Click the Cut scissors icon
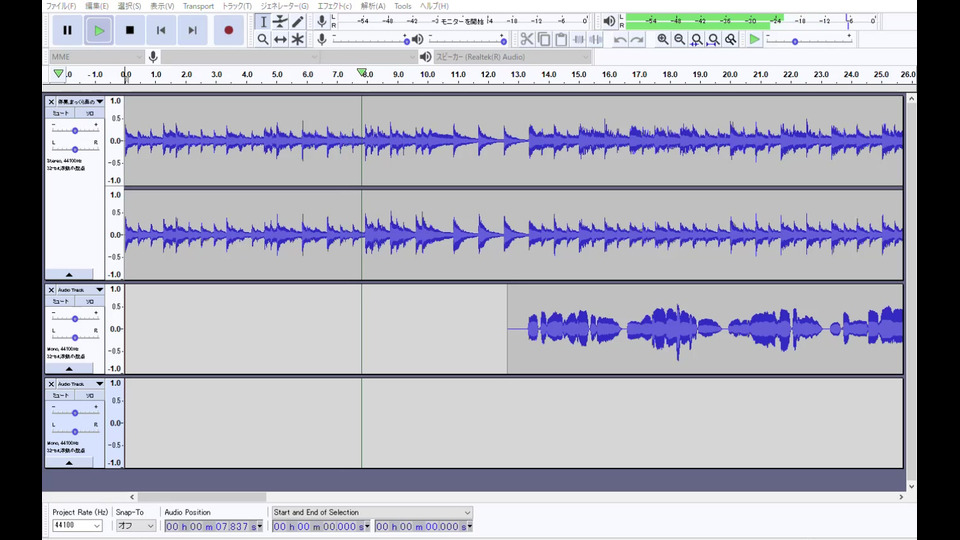The width and height of the screenshot is (960, 540). click(527, 39)
